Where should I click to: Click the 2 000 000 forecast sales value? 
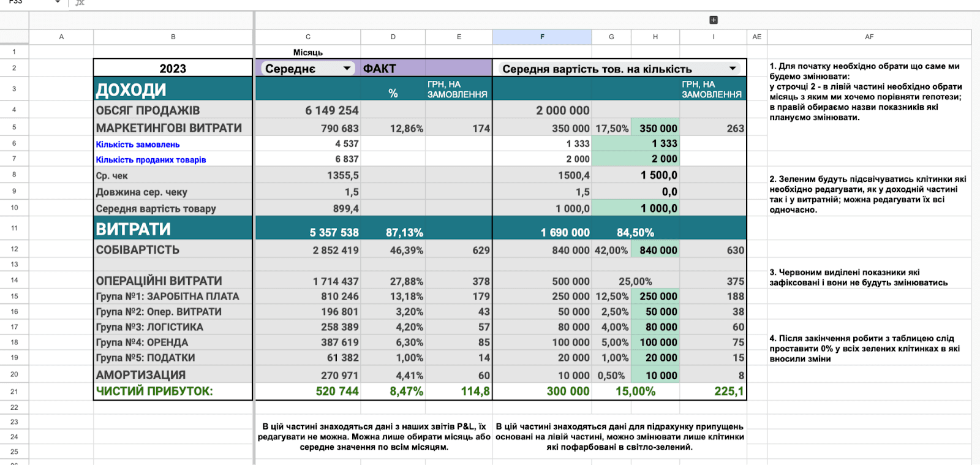tap(542, 110)
